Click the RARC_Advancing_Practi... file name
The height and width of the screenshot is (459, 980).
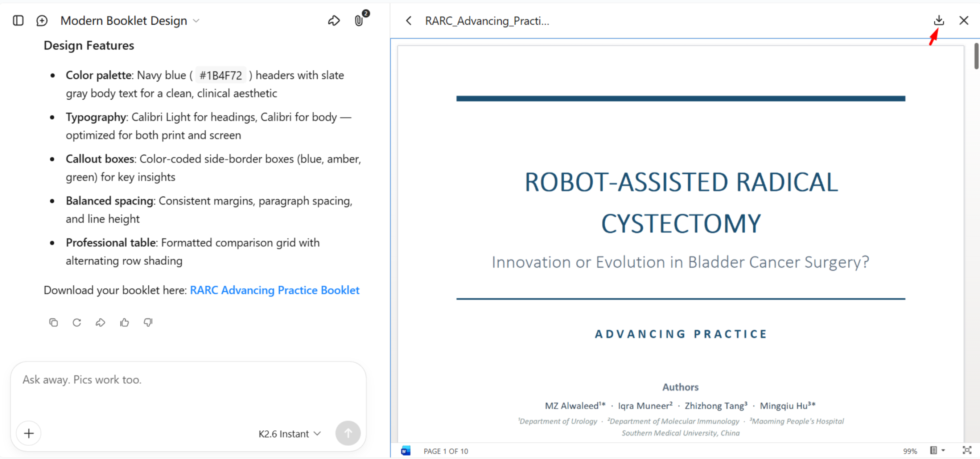click(487, 21)
